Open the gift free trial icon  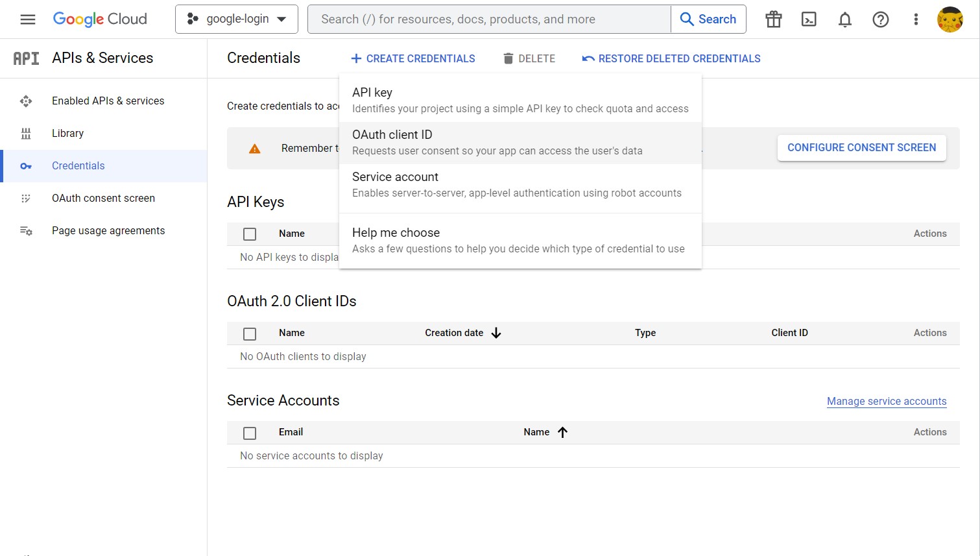pos(774,19)
